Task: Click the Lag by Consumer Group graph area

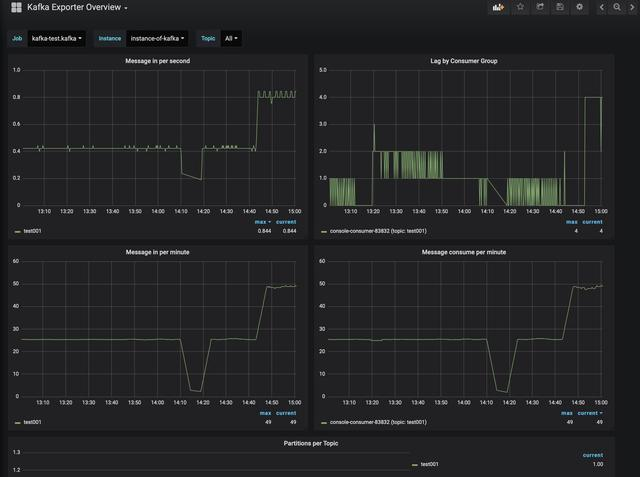Action: pos(465,138)
